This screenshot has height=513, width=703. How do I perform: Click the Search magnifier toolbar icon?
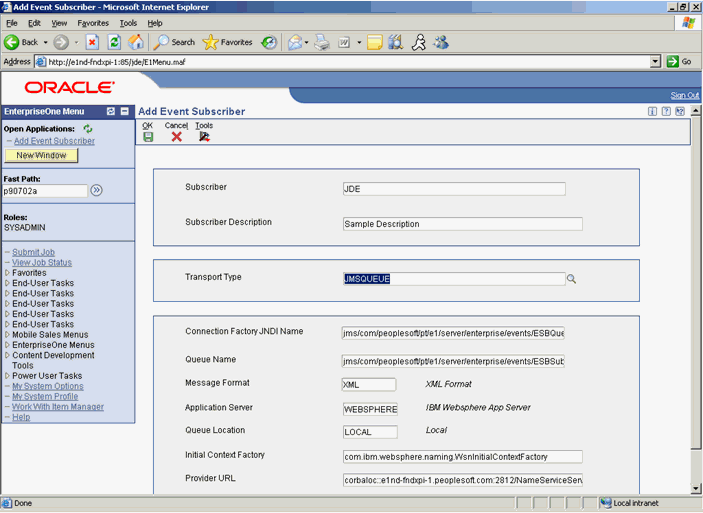[x=161, y=43]
